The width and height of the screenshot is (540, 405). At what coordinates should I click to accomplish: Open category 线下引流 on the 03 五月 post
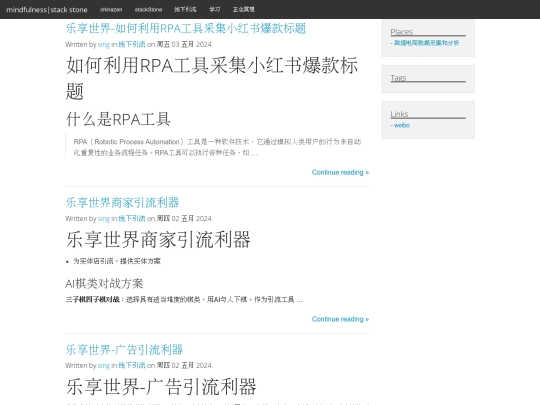point(132,44)
